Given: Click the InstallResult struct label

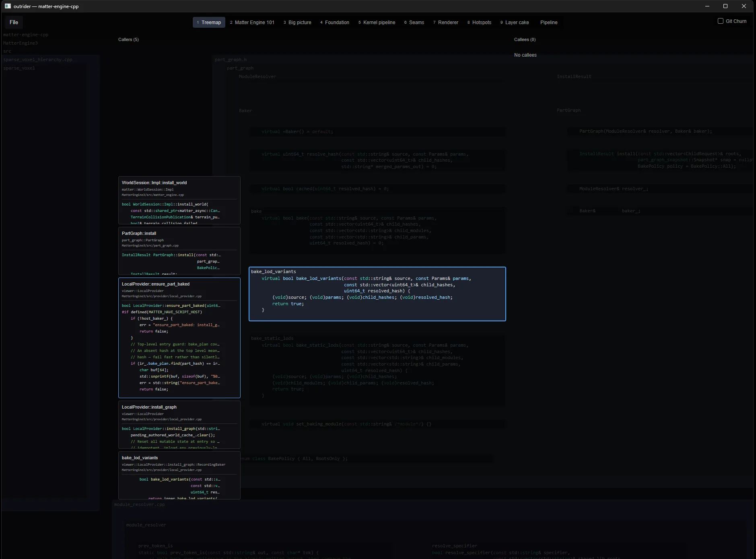Looking at the screenshot, I should pyautogui.click(x=574, y=76).
